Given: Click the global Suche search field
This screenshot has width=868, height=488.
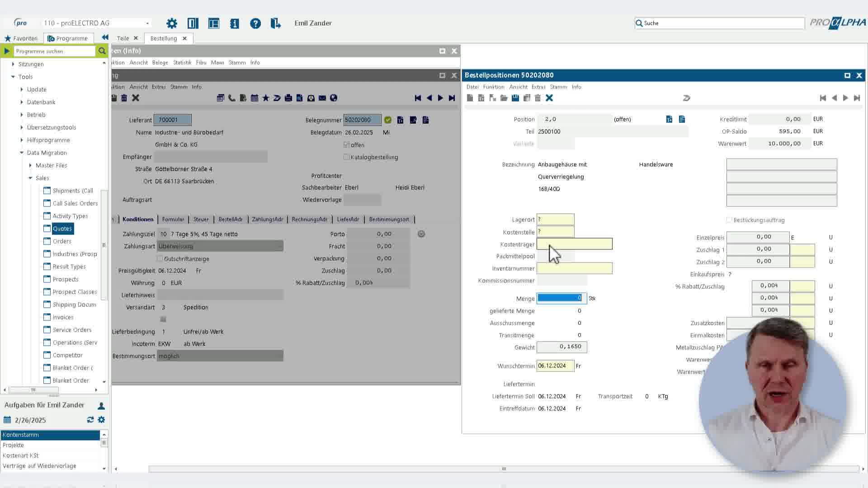Looking at the screenshot, I should [720, 23].
